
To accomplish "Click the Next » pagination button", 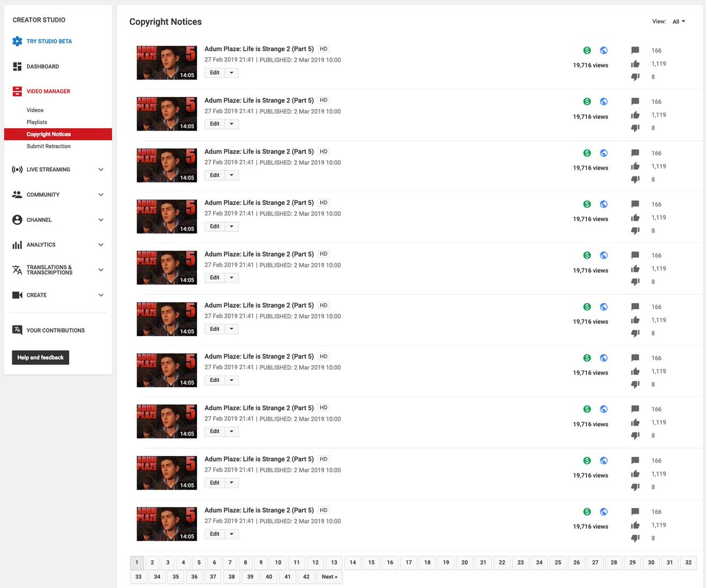I will click(329, 577).
